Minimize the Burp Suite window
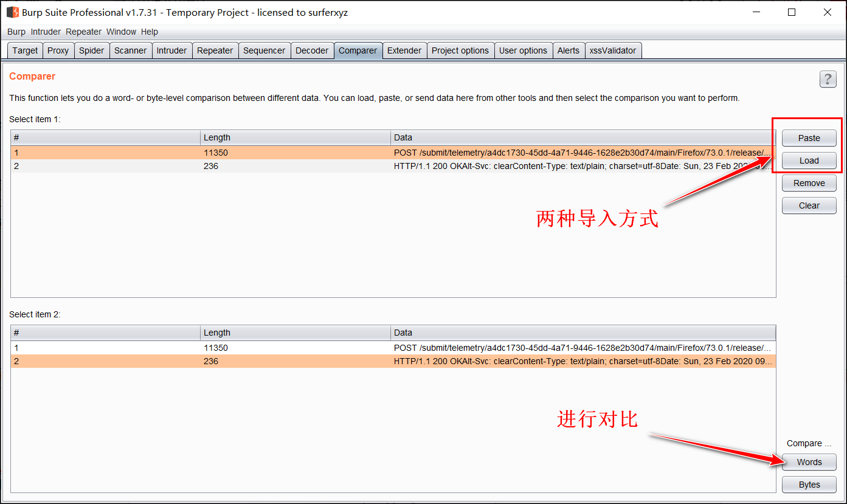The width and height of the screenshot is (847, 504). click(x=756, y=12)
